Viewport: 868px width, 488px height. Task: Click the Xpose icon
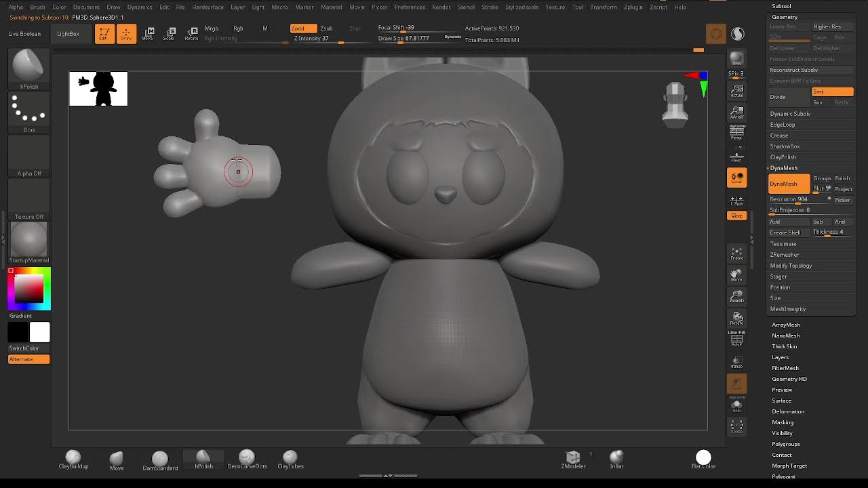point(736,426)
